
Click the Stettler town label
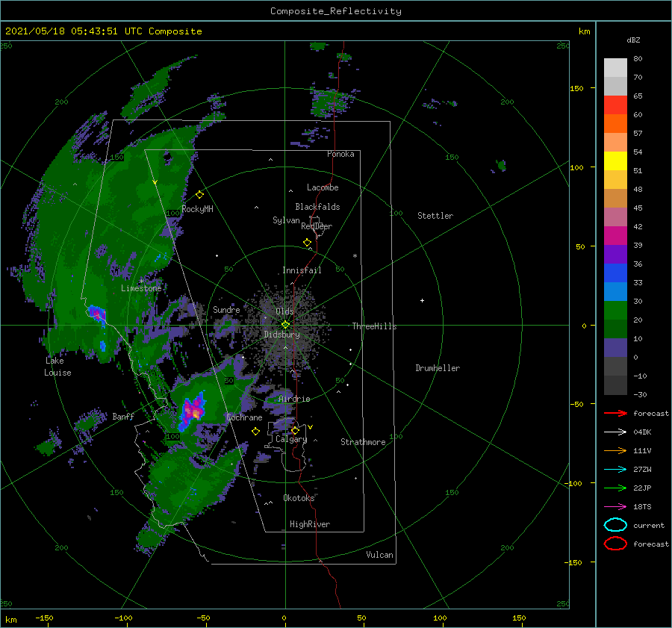click(x=435, y=216)
